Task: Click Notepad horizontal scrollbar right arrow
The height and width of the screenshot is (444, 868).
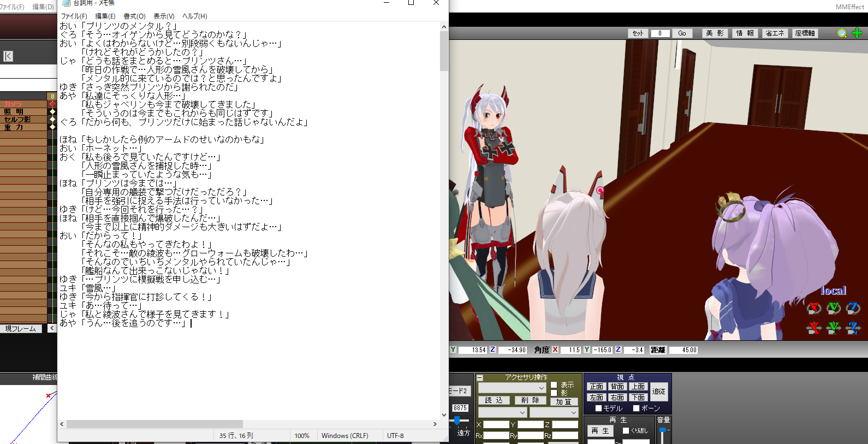Action: (x=435, y=424)
